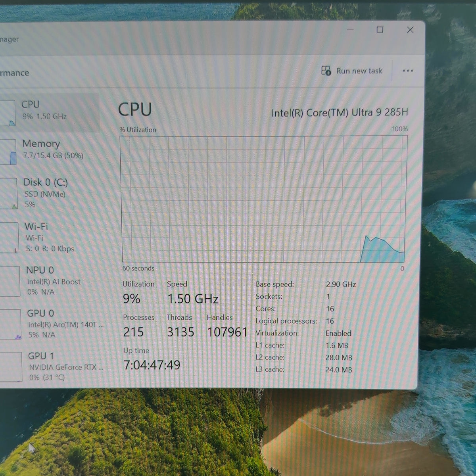The width and height of the screenshot is (476, 476).
Task: Click the GPU 1 mini graph thumbnail
Action: click(11, 367)
